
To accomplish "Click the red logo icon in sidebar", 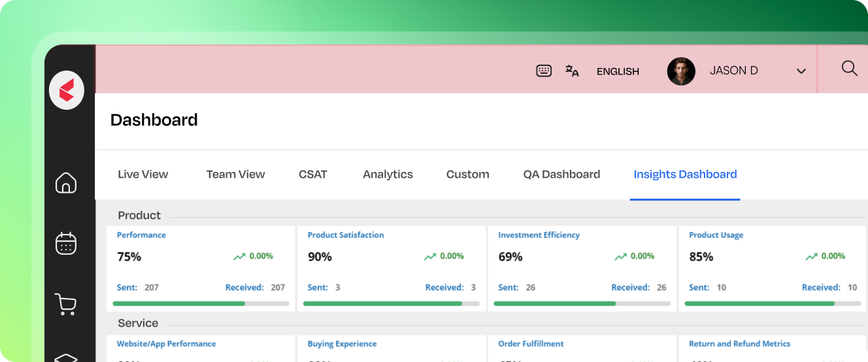I will pyautogui.click(x=67, y=90).
